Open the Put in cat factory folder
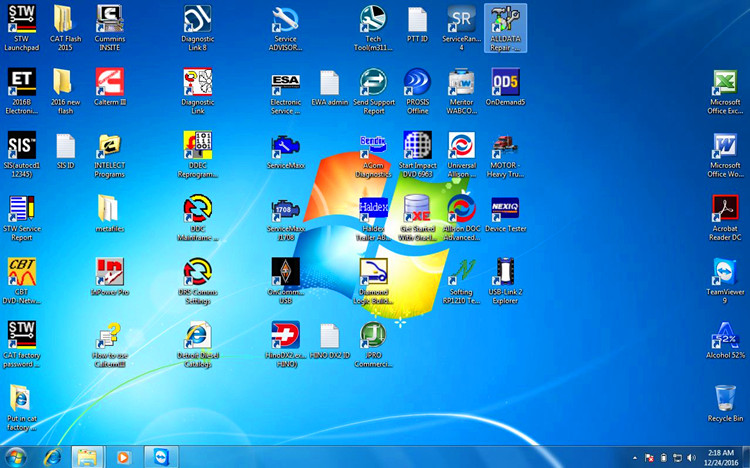750x468 pixels. 22,407
